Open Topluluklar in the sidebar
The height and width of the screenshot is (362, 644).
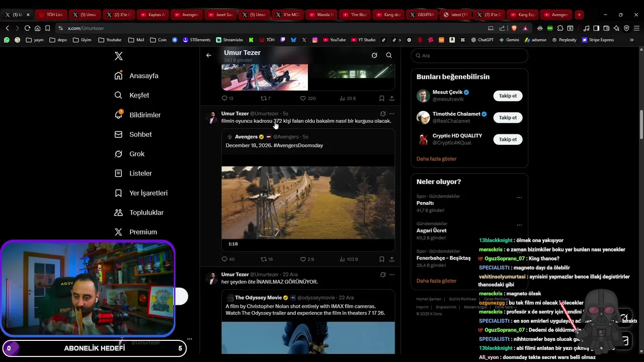click(x=139, y=213)
